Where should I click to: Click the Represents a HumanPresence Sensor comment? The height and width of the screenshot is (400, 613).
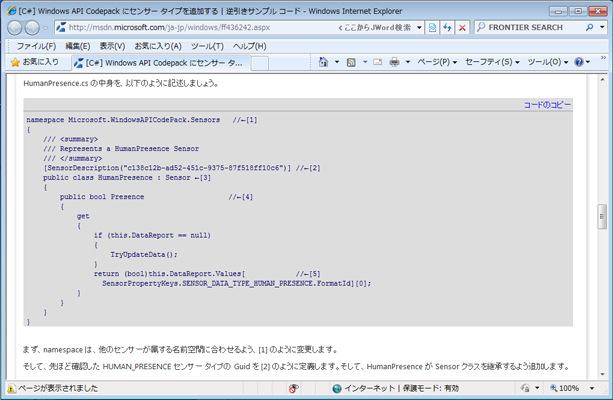click(121, 149)
